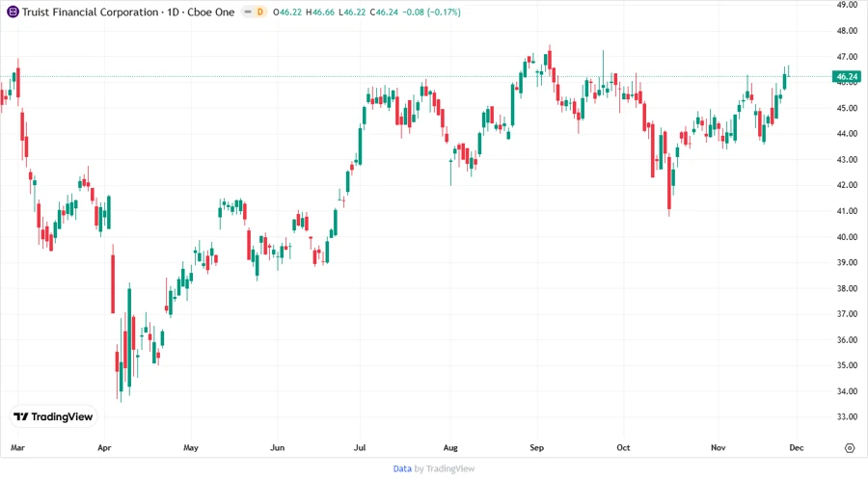Click the May label on time axis

point(190,447)
